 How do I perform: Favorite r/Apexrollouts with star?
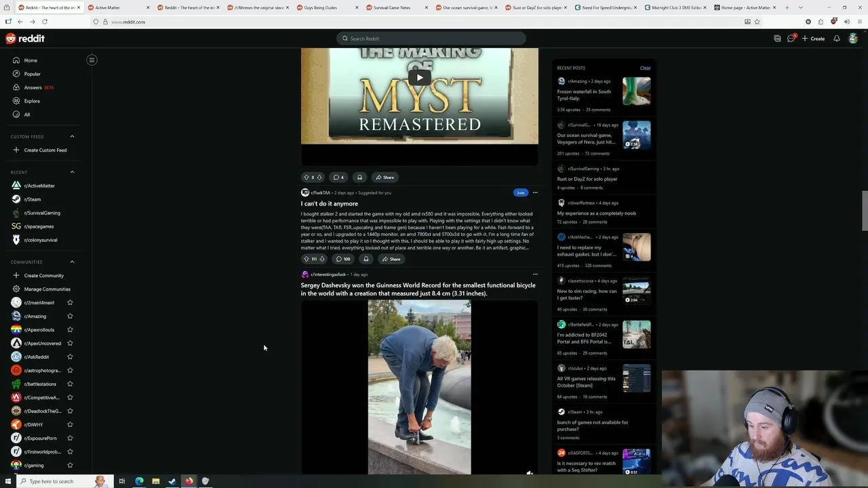pyautogui.click(x=70, y=329)
